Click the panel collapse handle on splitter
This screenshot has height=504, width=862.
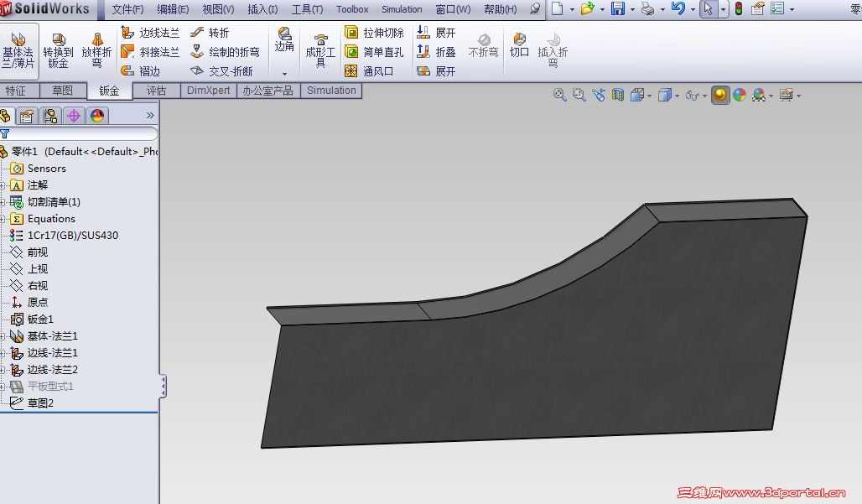pos(164,387)
